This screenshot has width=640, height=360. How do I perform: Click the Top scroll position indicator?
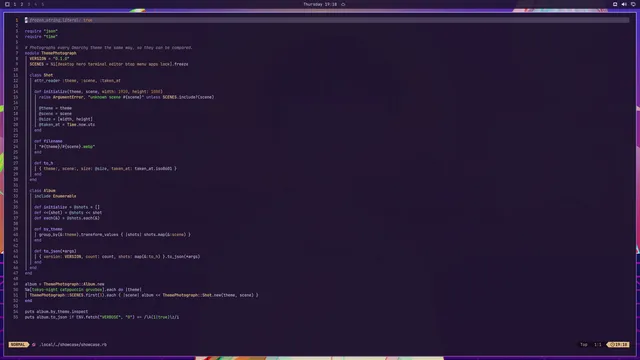(584, 344)
